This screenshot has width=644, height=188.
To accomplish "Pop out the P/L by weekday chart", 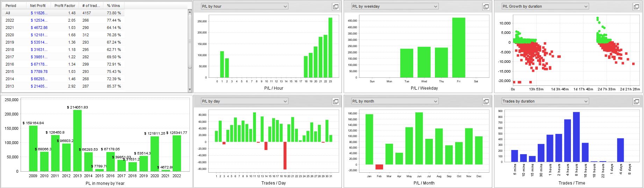I will [x=486, y=7].
